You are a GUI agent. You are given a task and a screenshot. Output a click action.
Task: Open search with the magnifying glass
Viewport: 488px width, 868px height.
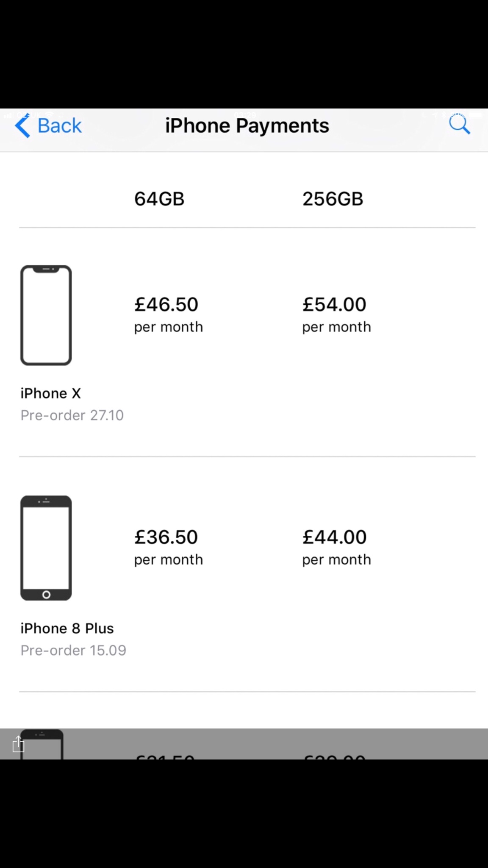point(459,125)
